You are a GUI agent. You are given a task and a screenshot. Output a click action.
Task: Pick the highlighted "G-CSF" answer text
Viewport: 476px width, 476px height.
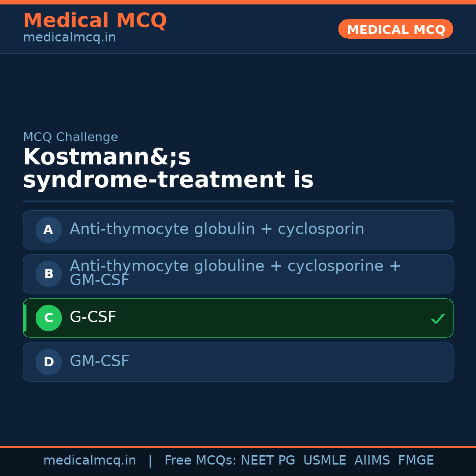93,317
